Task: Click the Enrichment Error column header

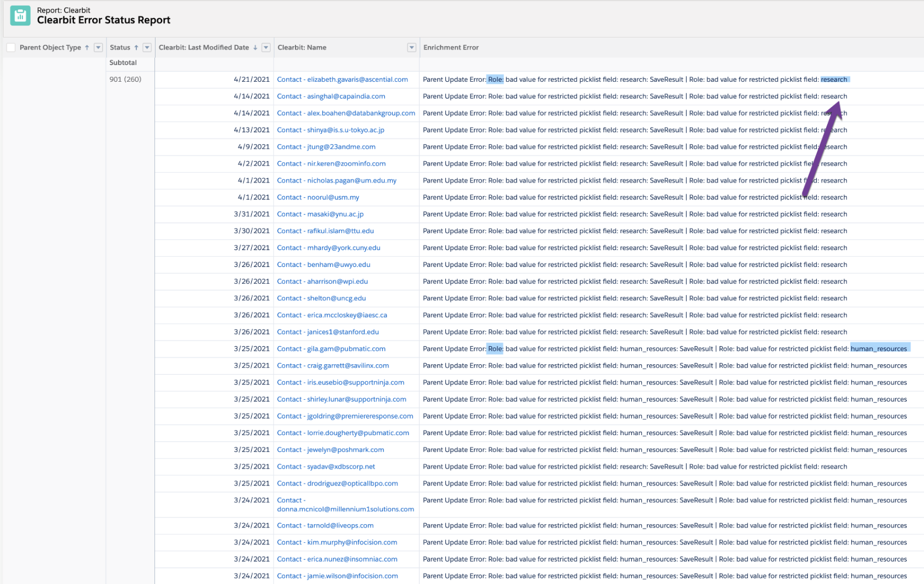Action: (x=451, y=47)
